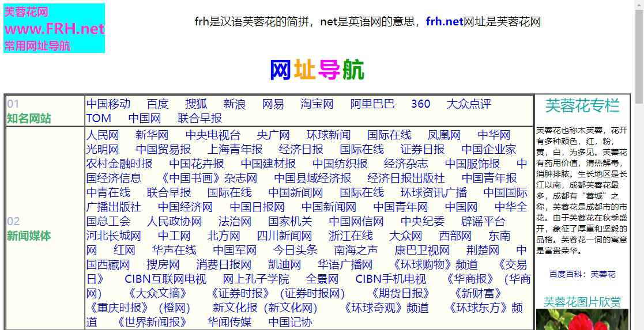This screenshot has width=644, height=330.
Task: Click 康巴卫视网
Action: [422, 251]
